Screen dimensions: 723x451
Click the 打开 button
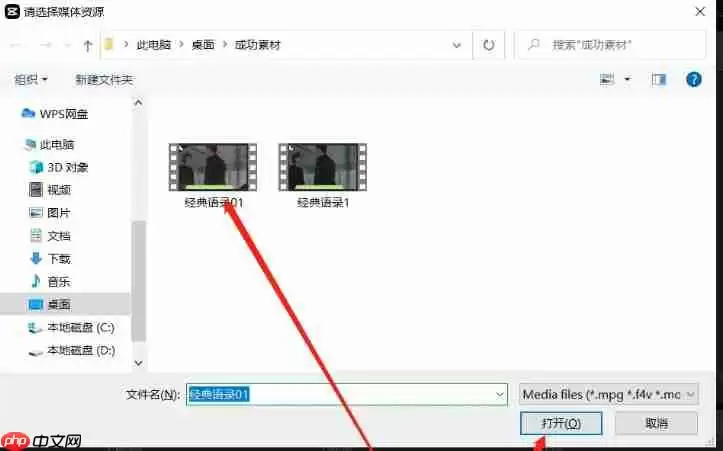[x=561, y=423]
